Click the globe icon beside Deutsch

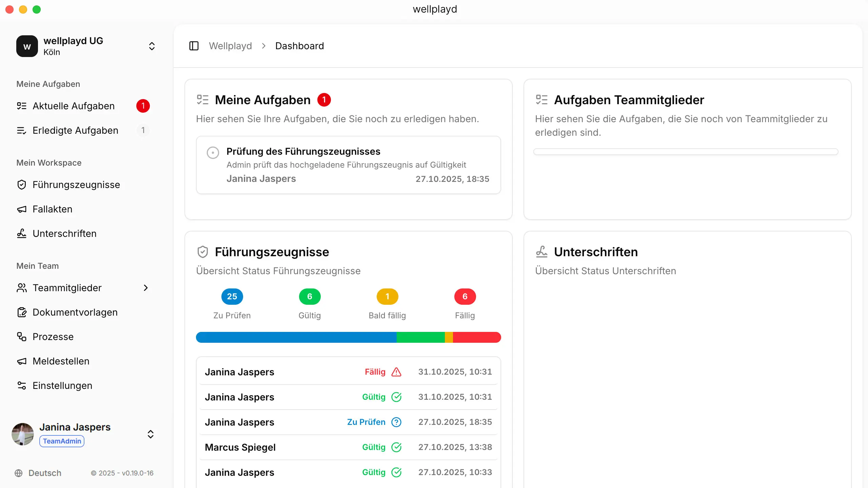pyautogui.click(x=19, y=473)
